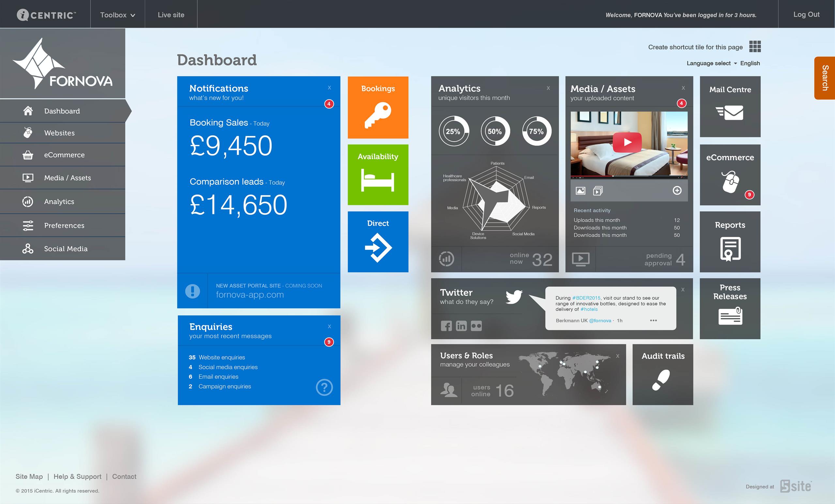
Task: Click the Facebook icon
Action: pyautogui.click(x=446, y=326)
